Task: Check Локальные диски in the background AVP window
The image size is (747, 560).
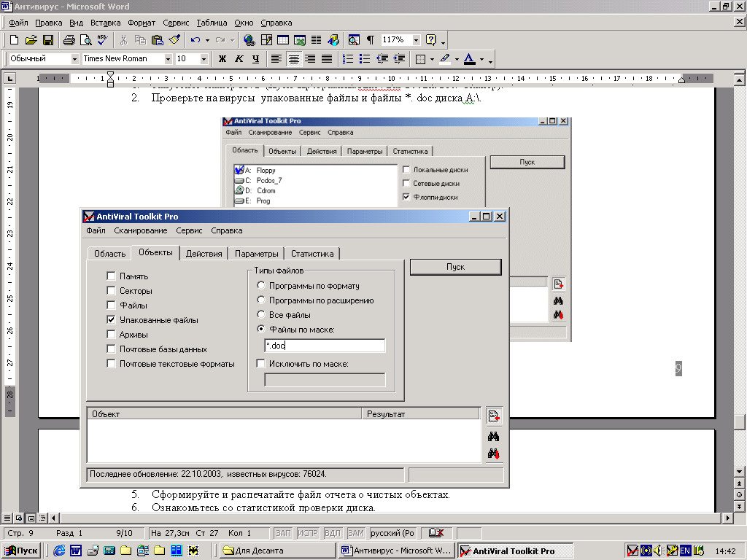Action: pyautogui.click(x=406, y=169)
